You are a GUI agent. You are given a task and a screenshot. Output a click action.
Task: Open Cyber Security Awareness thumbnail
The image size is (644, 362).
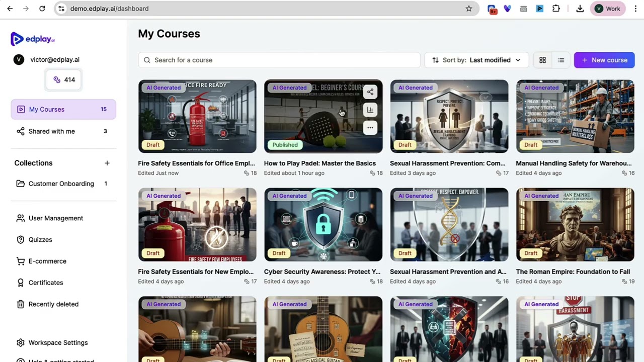(323, 225)
